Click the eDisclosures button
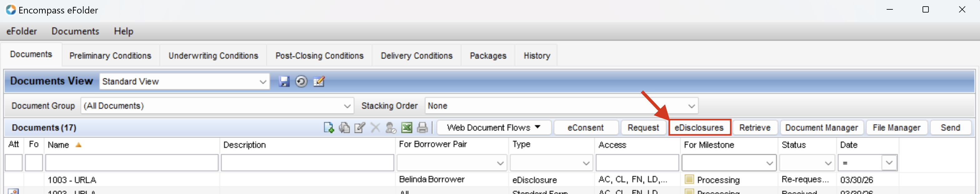 [x=699, y=128]
